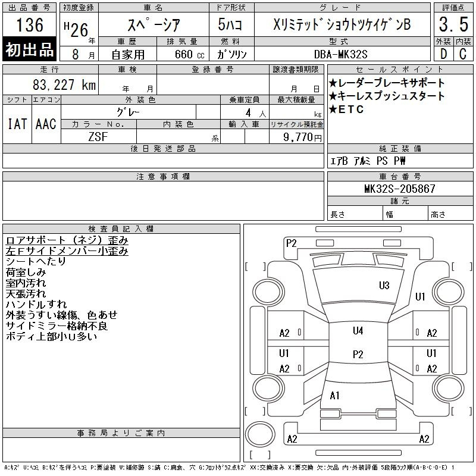Select the note サイドミラー格納不良

[x=57, y=325]
